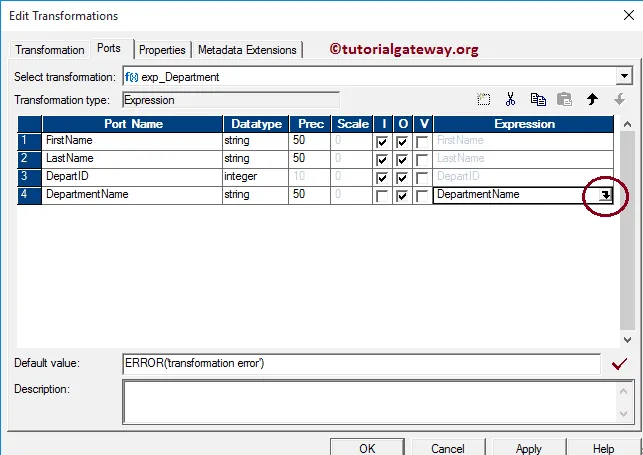Expand the Select transformation dropdown
Image resolution: width=643 pixels, height=455 pixels.
[625, 76]
